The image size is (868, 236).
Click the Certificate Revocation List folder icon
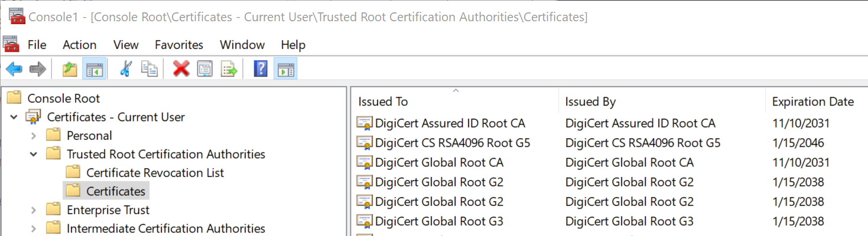73,172
